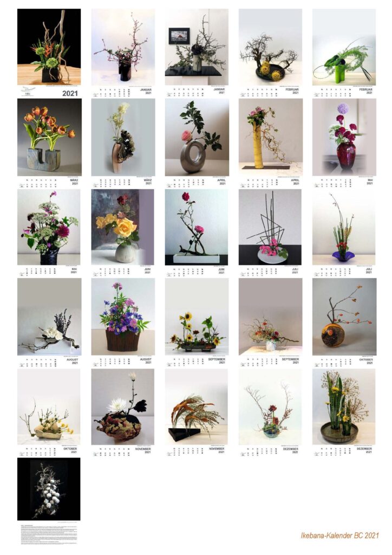
Task: Select the März page with orange tulips
Action: [49, 143]
